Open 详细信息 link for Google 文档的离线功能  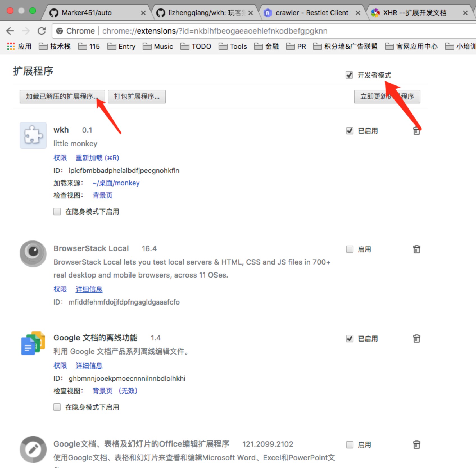pyautogui.click(x=89, y=365)
